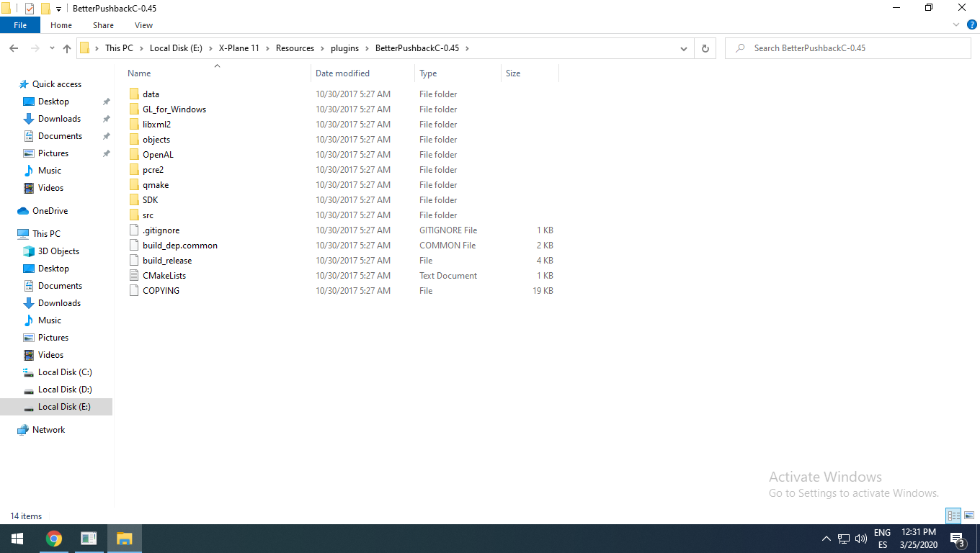Click the Back navigation arrow

click(x=14, y=48)
